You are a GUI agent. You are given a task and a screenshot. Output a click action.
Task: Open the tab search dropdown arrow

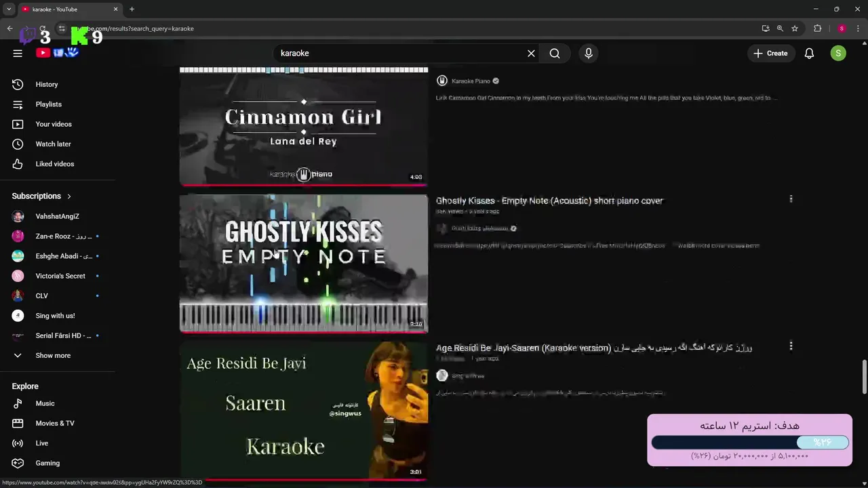click(x=8, y=9)
